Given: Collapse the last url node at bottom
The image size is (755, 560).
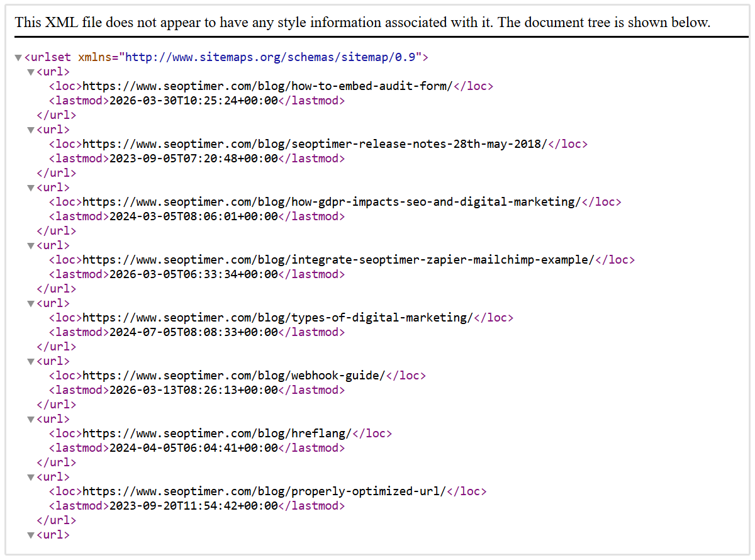Looking at the screenshot, I should (31, 535).
